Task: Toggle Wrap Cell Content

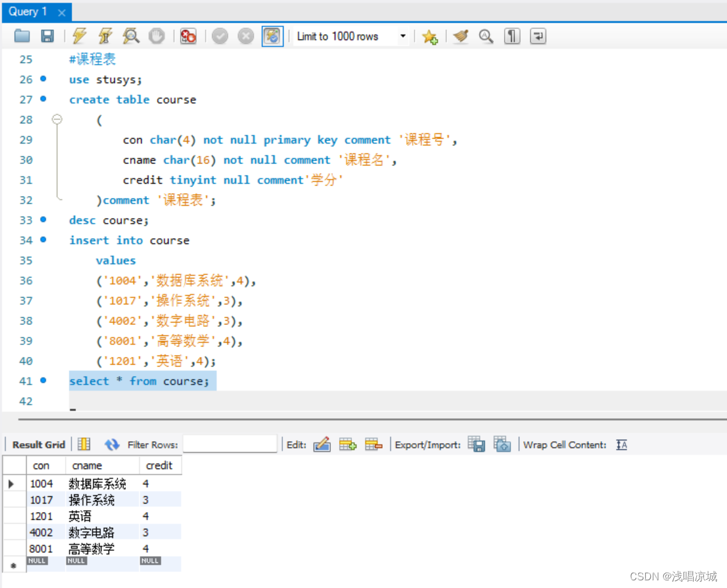Action: tap(622, 444)
